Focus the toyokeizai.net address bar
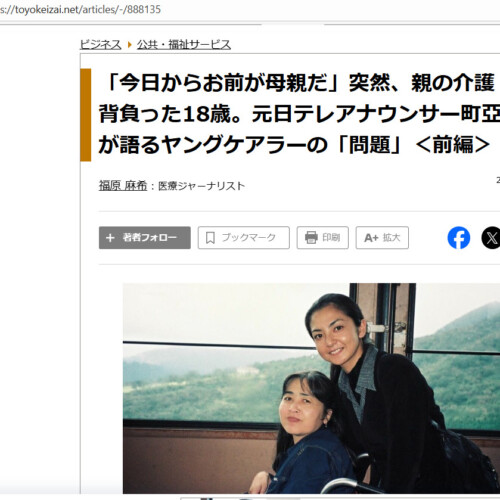Viewport: 500px width, 500px height. coord(80,9)
